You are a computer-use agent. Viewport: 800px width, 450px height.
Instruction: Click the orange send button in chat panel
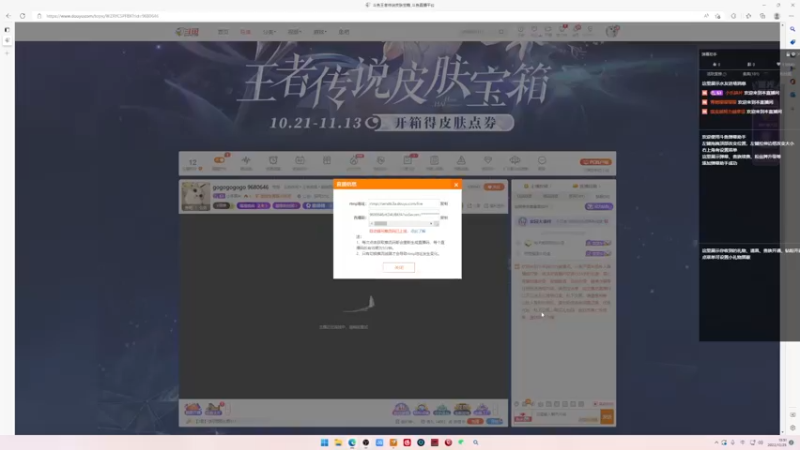point(607,417)
